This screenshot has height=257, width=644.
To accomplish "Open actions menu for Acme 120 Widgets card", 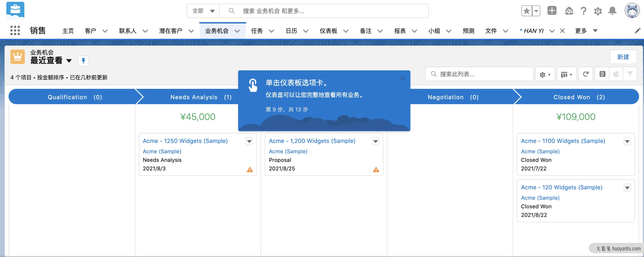I will point(627,188).
